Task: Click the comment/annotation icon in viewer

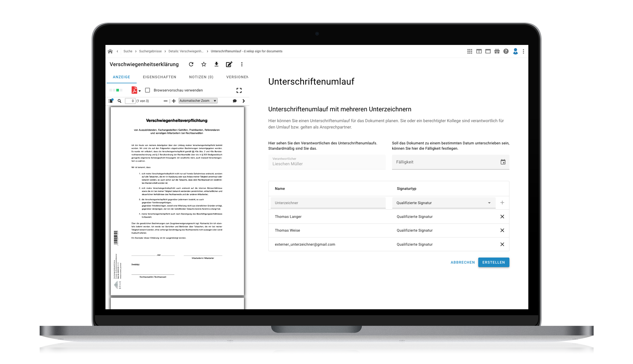Action: coord(235,101)
